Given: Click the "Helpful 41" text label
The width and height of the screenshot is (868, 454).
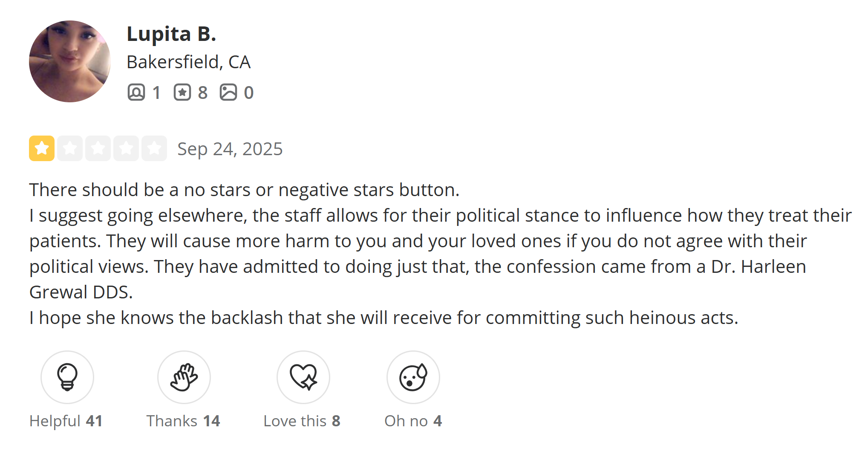Looking at the screenshot, I should [66, 421].
